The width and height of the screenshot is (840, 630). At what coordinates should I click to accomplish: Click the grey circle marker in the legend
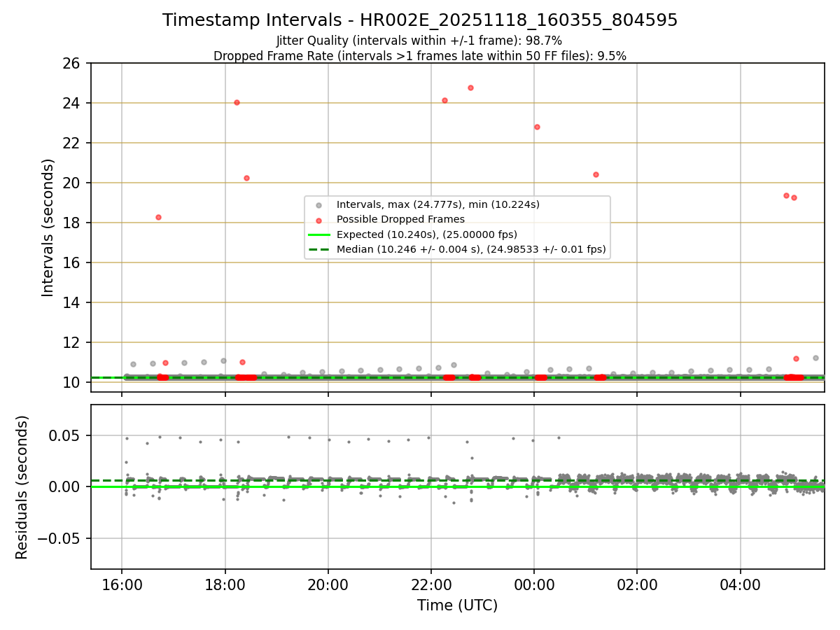pos(319,205)
